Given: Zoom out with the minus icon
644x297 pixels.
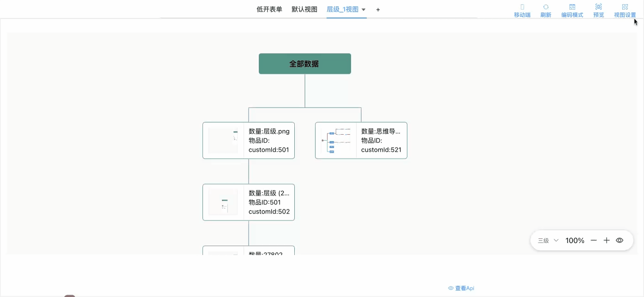Looking at the screenshot, I should 594,240.
